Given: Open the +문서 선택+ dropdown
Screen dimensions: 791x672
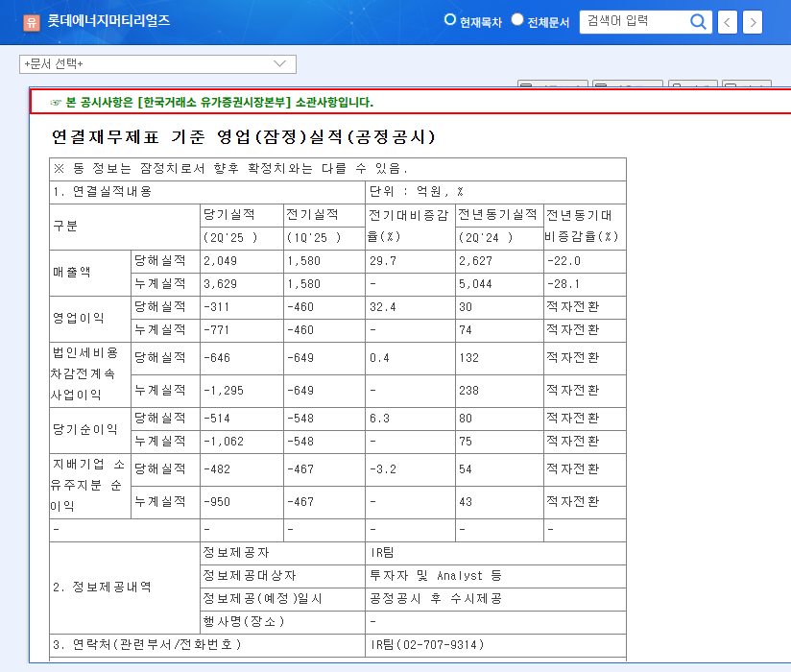Looking at the screenshot, I should click(x=157, y=64).
